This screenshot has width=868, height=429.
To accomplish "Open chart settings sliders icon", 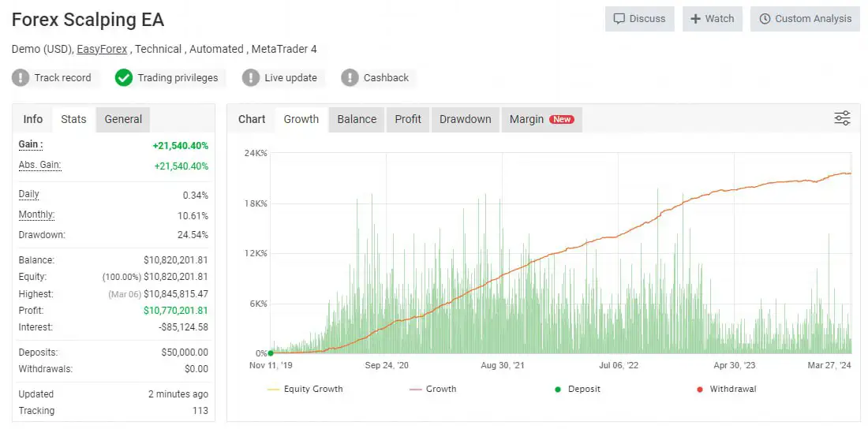I will coord(842,119).
